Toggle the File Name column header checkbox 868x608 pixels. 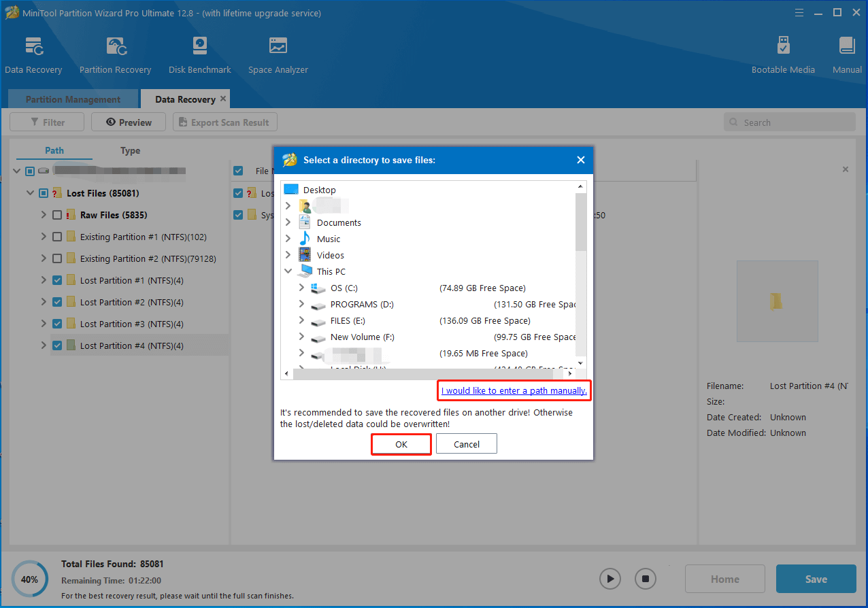click(238, 171)
